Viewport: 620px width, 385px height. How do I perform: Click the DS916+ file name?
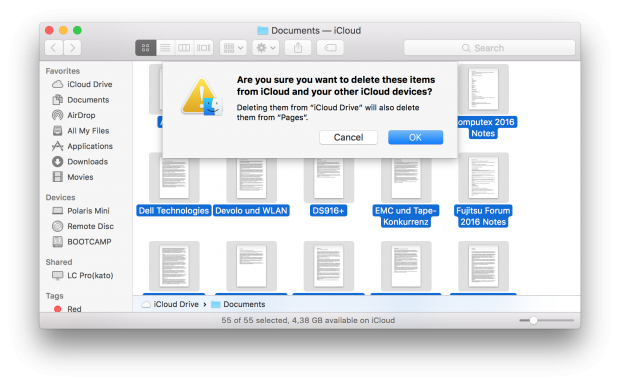[329, 211]
